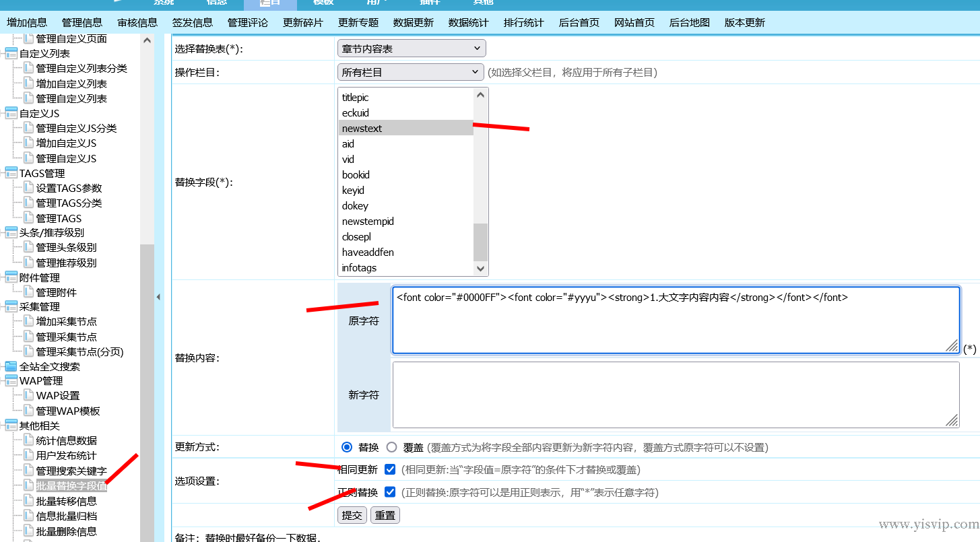Enable the 相同更新 checkbox
Image resolution: width=980 pixels, height=542 pixels.
coord(389,469)
